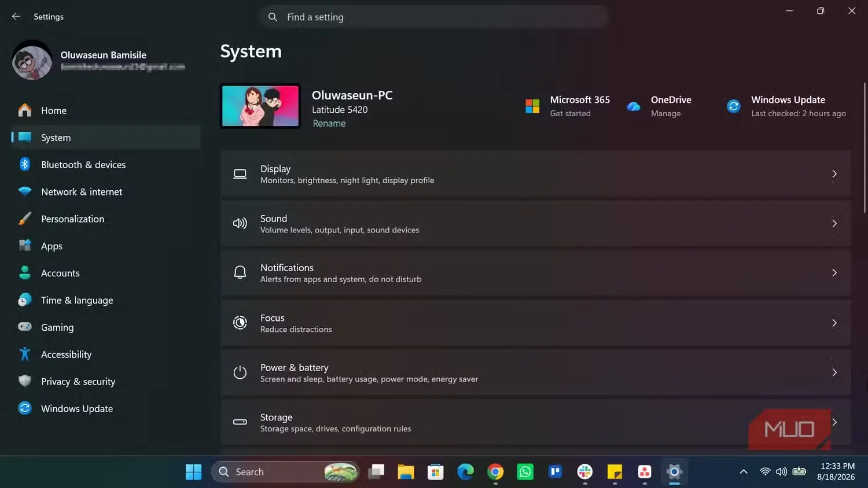868x488 pixels.
Task: Click the Personalization paintbrush icon
Action: point(25,219)
